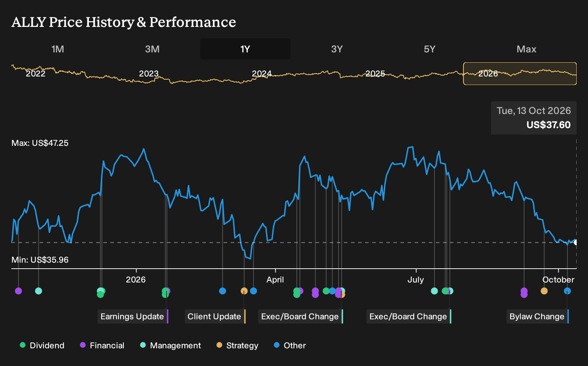The width and height of the screenshot is (588, 366).
Task: Click the teal Management dot second from left
Action: [x=39, y=291]
